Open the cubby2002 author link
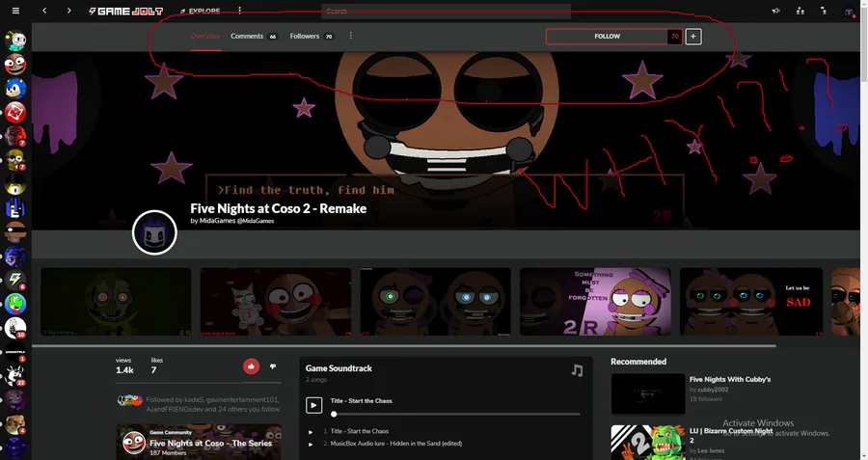 (x=713, y=390)
